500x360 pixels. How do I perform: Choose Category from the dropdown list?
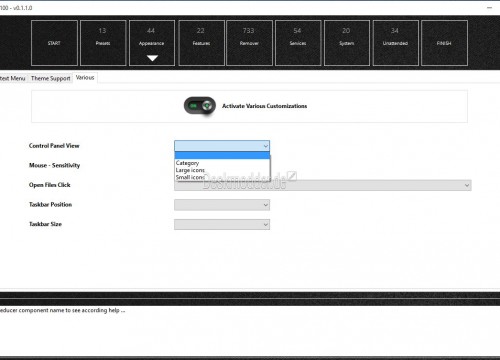pos(222,163)
